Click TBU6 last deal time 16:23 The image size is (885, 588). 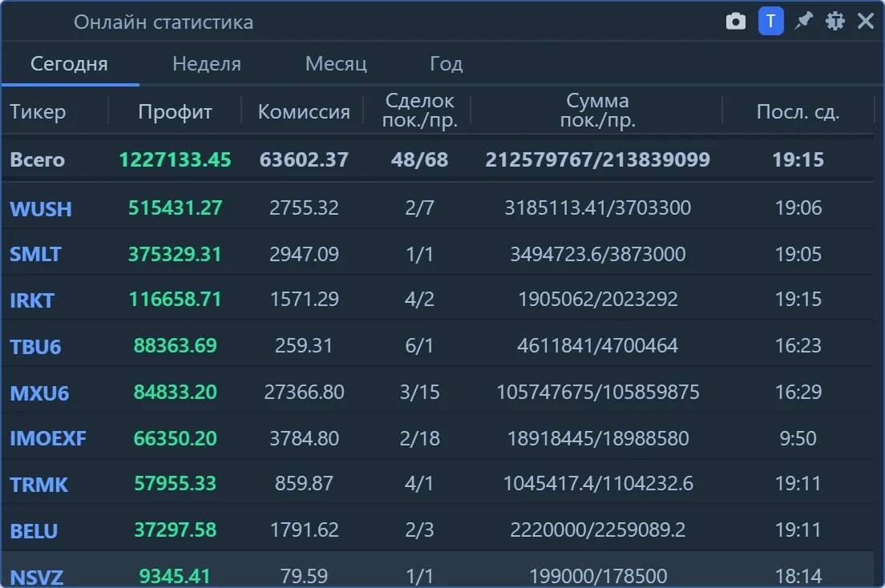tap(798, 345)
